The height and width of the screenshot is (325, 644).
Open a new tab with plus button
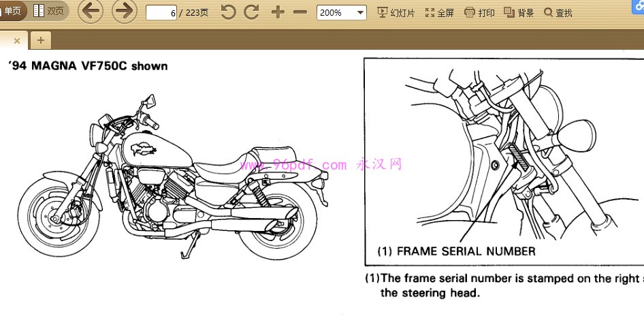[41, 40]
